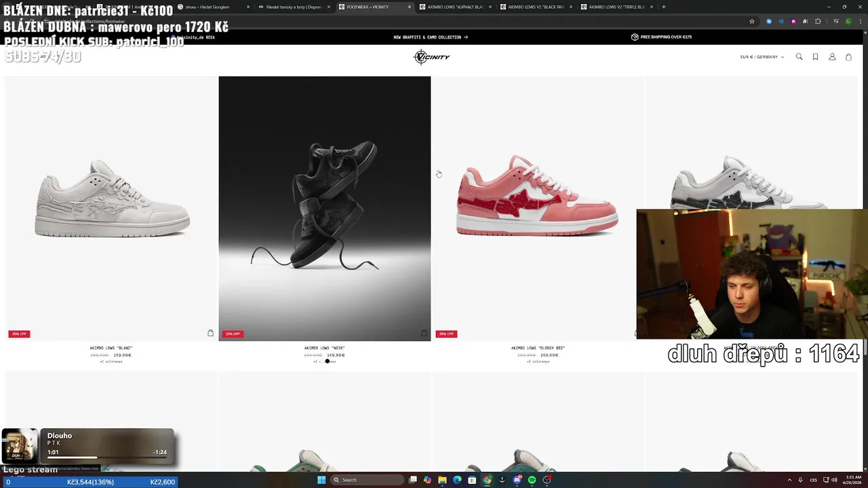
Task: Open Spotify from the taskbar
Action: [532, 480]
